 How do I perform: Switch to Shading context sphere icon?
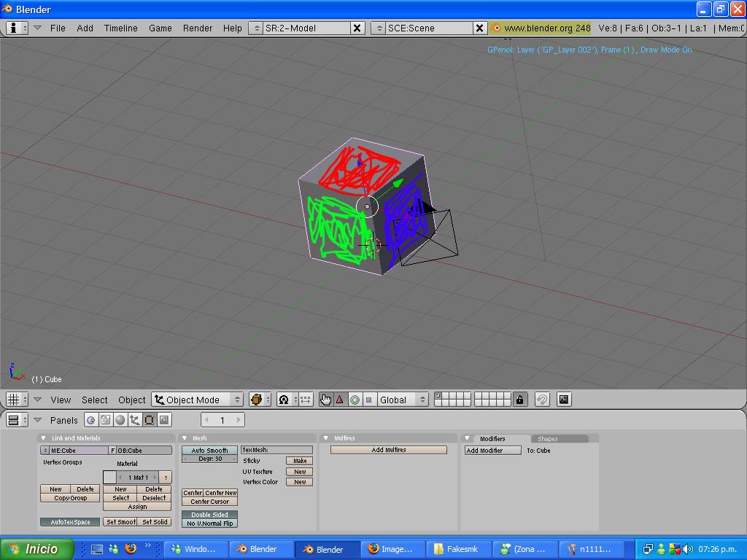(x=120, y=420)
